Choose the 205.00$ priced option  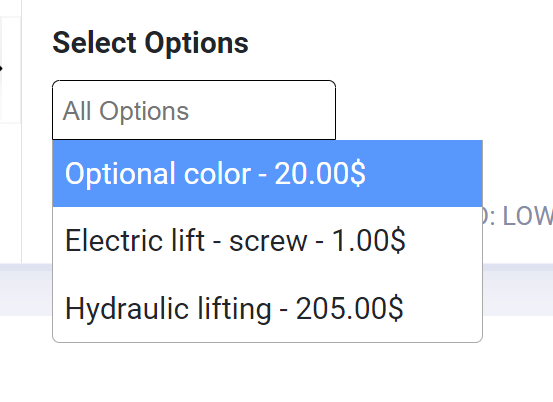pos(267,308)
